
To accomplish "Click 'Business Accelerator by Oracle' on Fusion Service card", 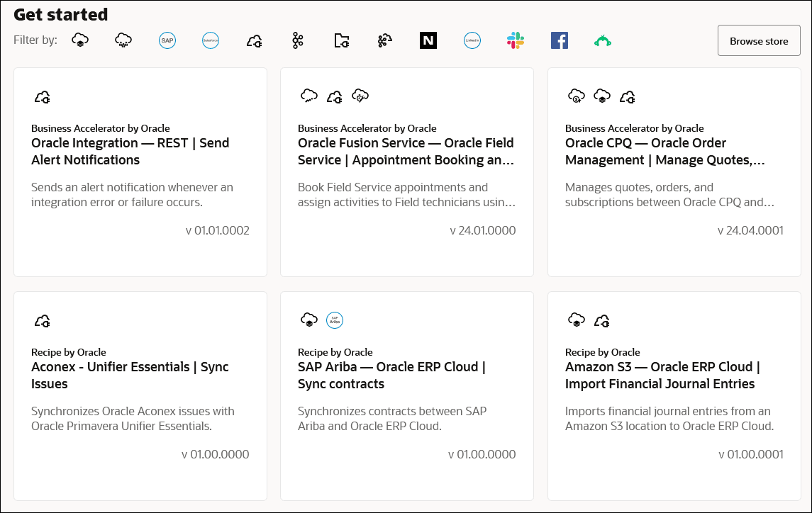I will 367,128.
